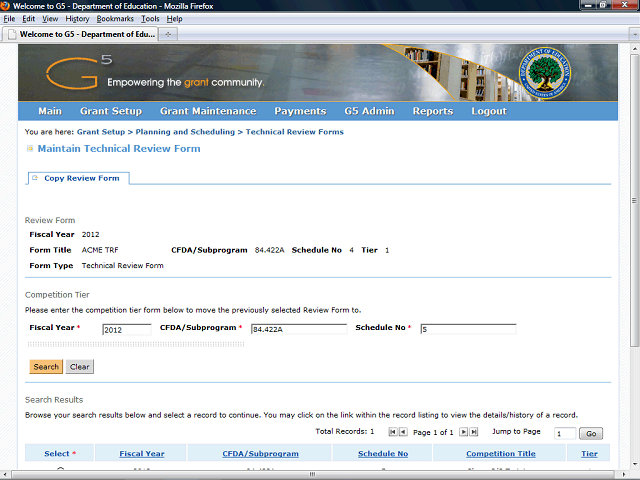Click the vertical scrollbar thumb

pyautogui.click(x=634, y=200)
